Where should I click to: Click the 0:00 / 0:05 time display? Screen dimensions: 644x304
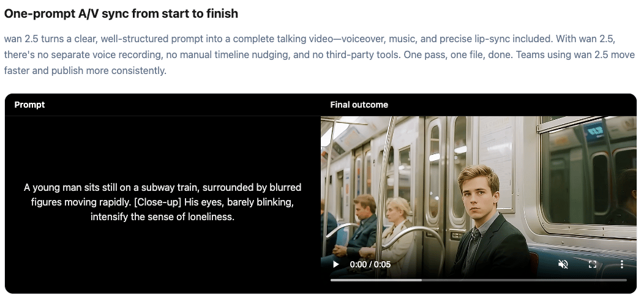(370, 265)
